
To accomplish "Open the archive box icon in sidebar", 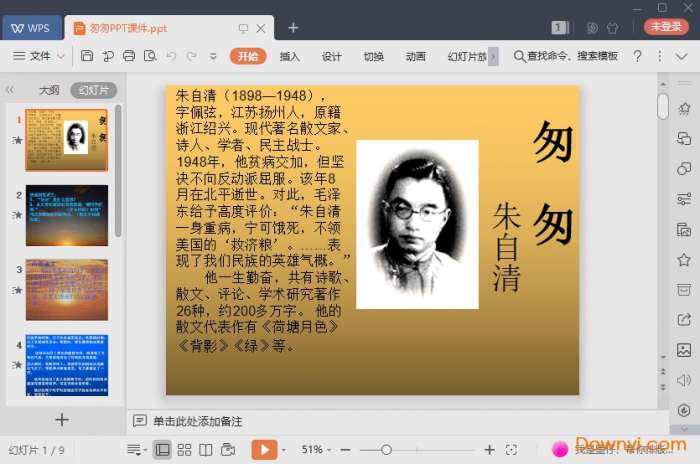I will point(684,289).
